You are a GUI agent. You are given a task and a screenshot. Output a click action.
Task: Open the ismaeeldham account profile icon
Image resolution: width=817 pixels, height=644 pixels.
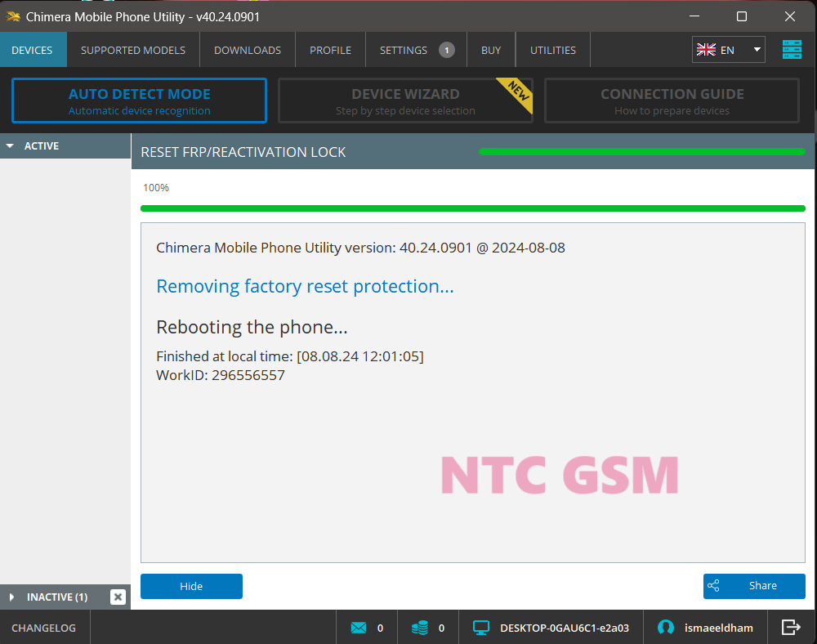665,627
